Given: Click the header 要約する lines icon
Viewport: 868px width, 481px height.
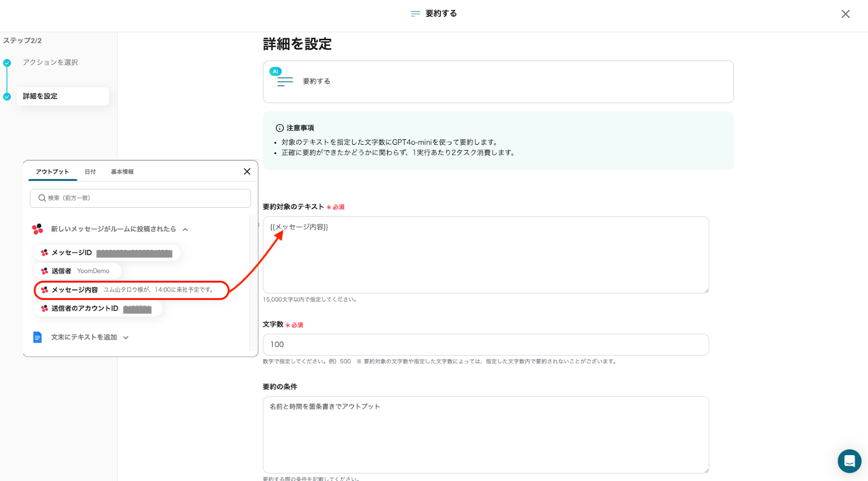Looking at the screenshot, I should (x=416, y=14).
